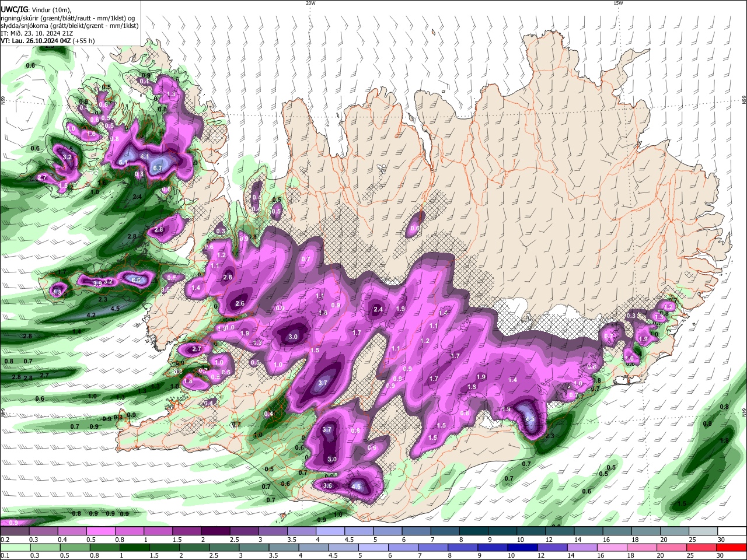The width and height of the screenshot is (747, 560).
Task: Pick the pale green swatch above rain label 0.1
Action: (x=15, y=547)
